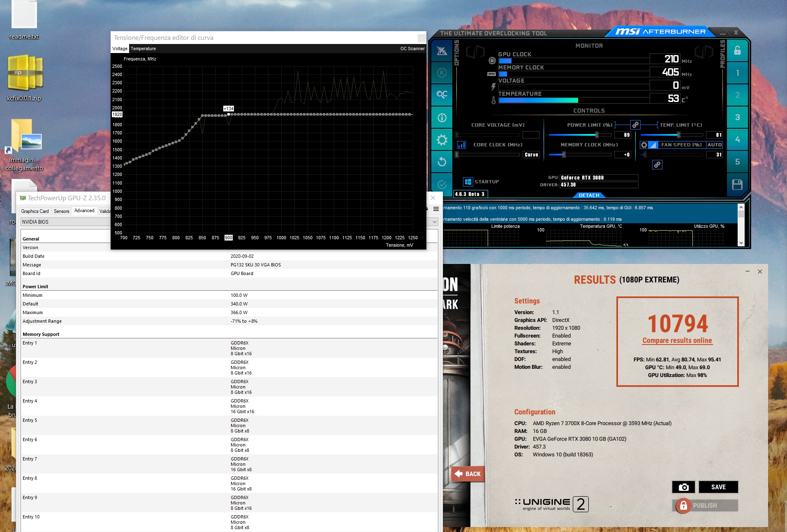Open Sensors tab in GPU-Z
This screenshot has height=532, width=787.
click(x=61, y=211)
